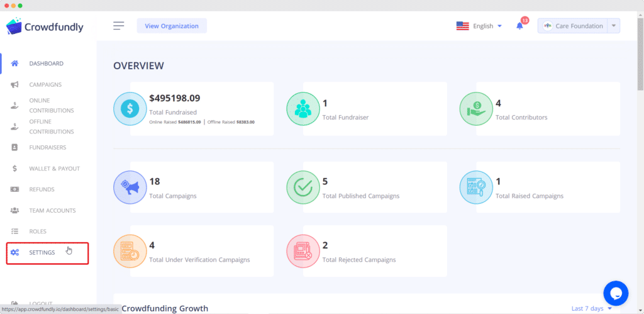Open Wallet & Payout menu item
The image size is (644, 314).
point(54,169)
